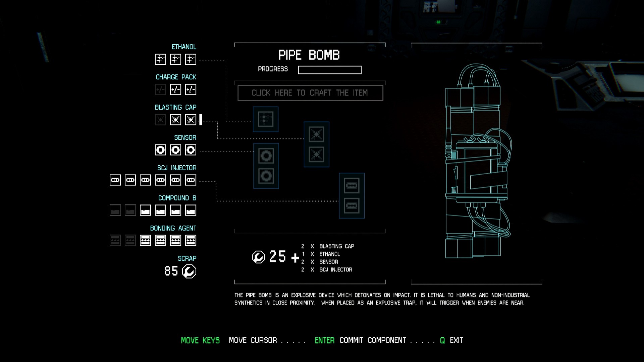Image resolution: width=644 pixels, height=362 pixels.
Task: Select the dimmed Charge Pack icon
Action: 160,89
